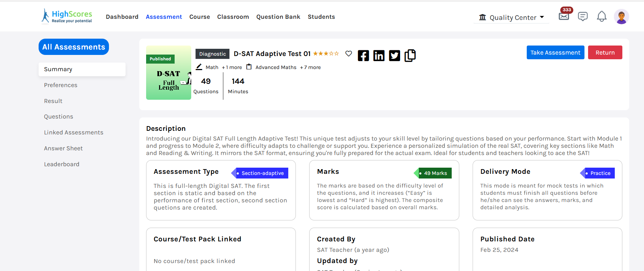Share the assessment on Twitter
Screen dimensions: 644x271
coord(394,56)
